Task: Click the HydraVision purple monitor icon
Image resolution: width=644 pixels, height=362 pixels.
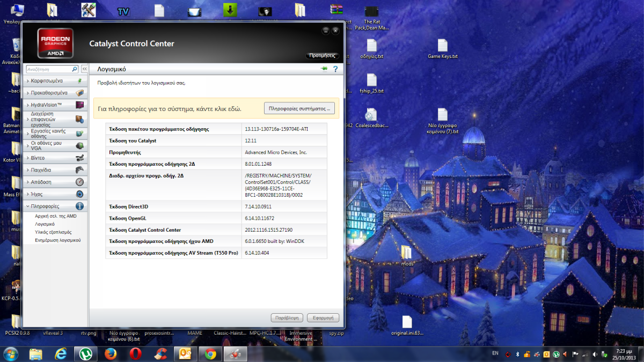Action: pyautogui.click(x=79, y=105)
